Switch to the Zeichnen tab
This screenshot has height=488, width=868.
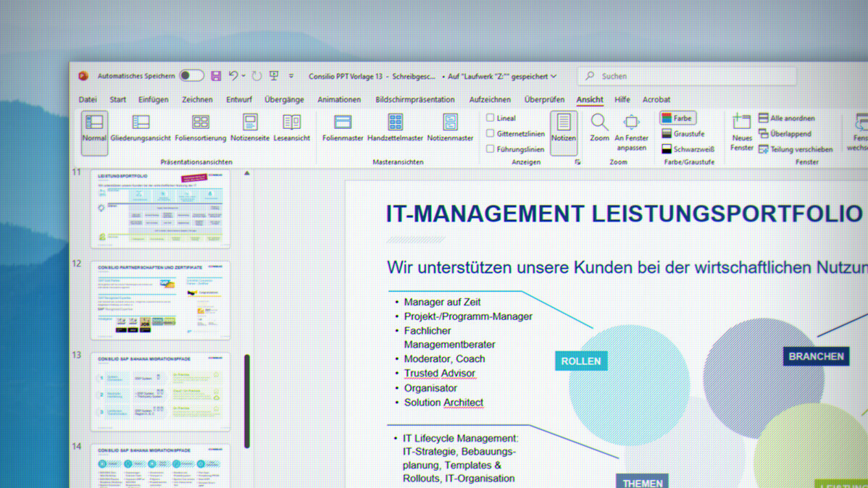[x=197, y=100]
